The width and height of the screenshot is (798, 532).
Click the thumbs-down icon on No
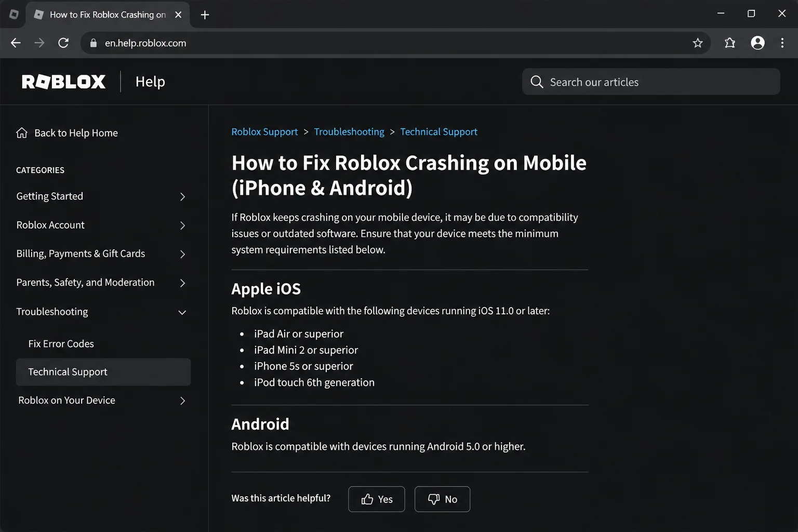pyautogui.click(x=434, y=499)
